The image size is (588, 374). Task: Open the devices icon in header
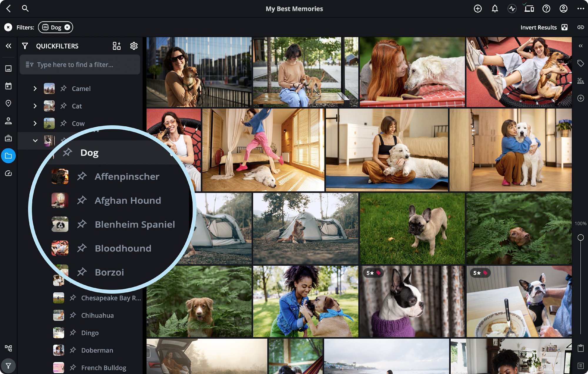(529, 9)
